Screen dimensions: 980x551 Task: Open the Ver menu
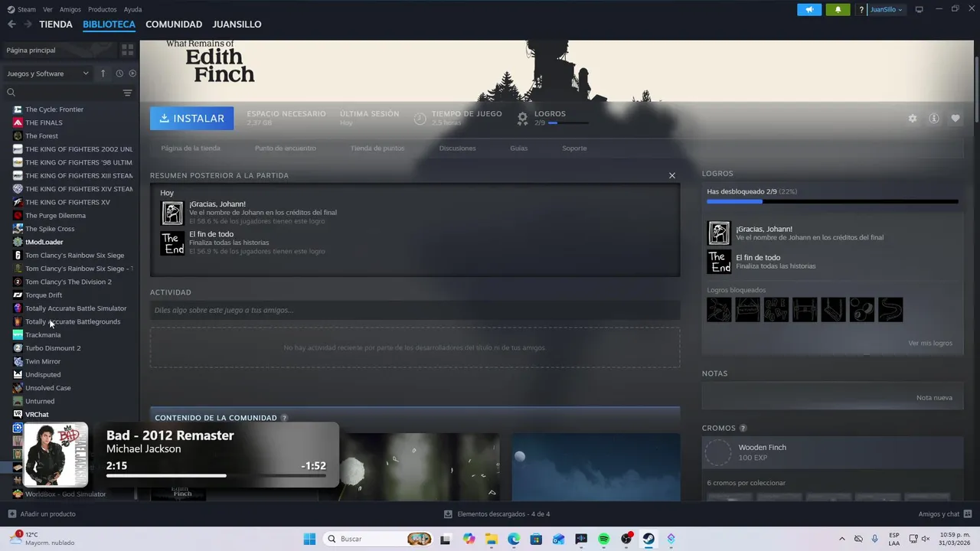(x=47, y=9)
